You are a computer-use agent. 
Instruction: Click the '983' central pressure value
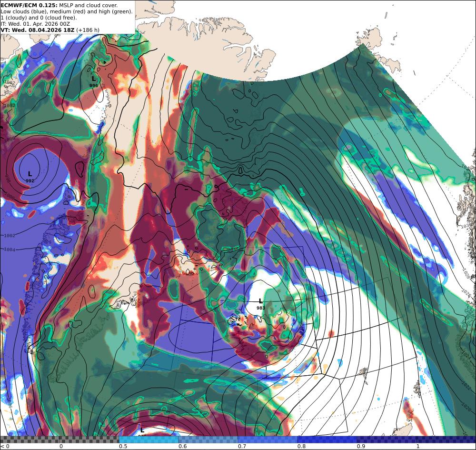260,308
